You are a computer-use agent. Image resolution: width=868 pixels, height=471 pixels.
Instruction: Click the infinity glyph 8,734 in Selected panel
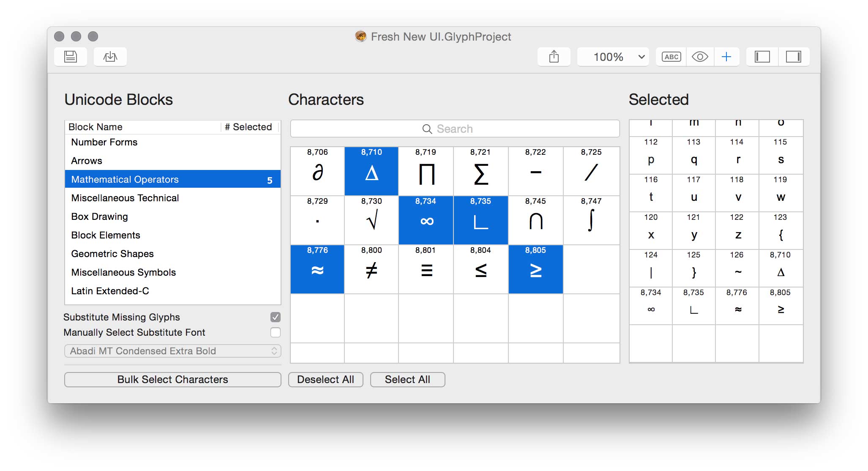(x=651, y=306)
